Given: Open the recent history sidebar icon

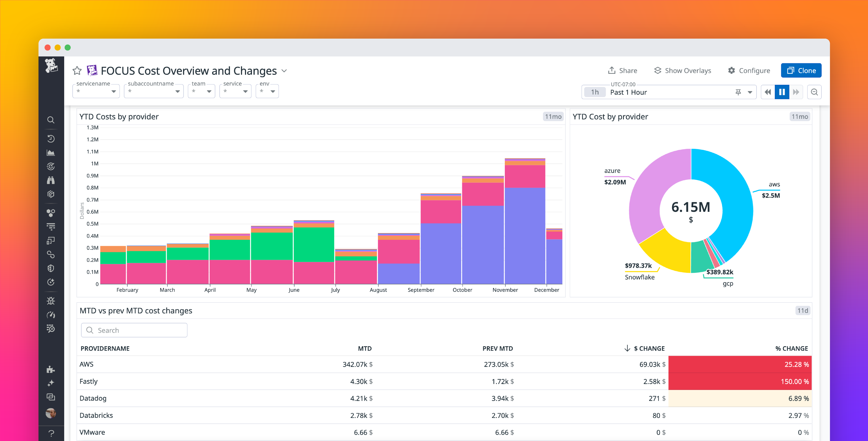Looking at the screenshot, I should [x=51, y=138].
